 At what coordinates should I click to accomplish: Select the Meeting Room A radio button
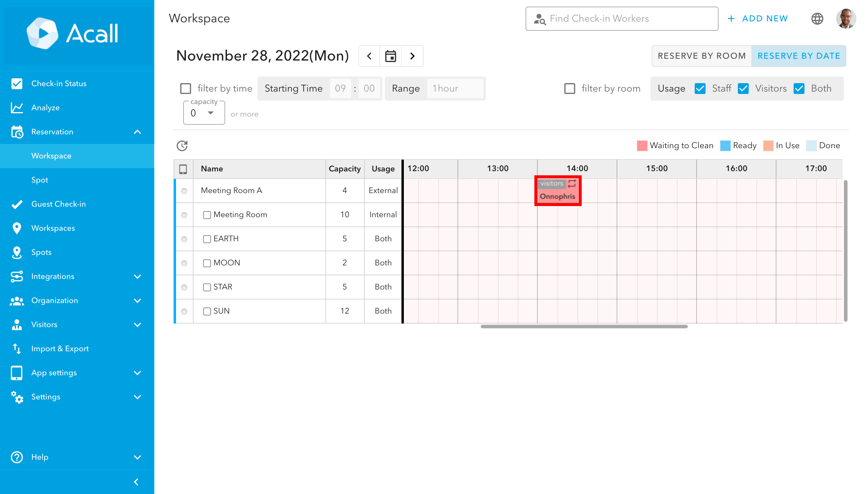coord(184,191)
